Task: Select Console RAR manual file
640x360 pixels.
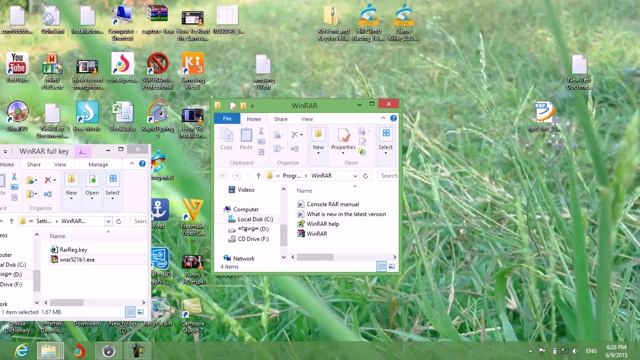Action: (329, 204)
